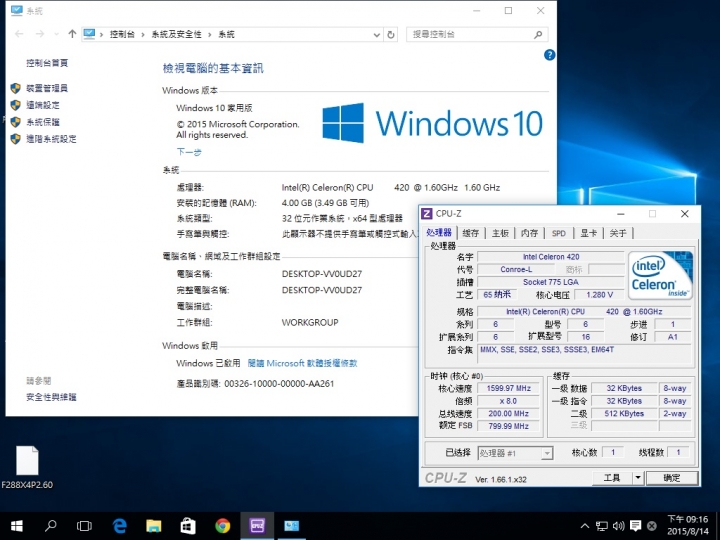Click the search magnifier in Control Panel
This screenshot has width=720, height=540.
click(538, 34)
